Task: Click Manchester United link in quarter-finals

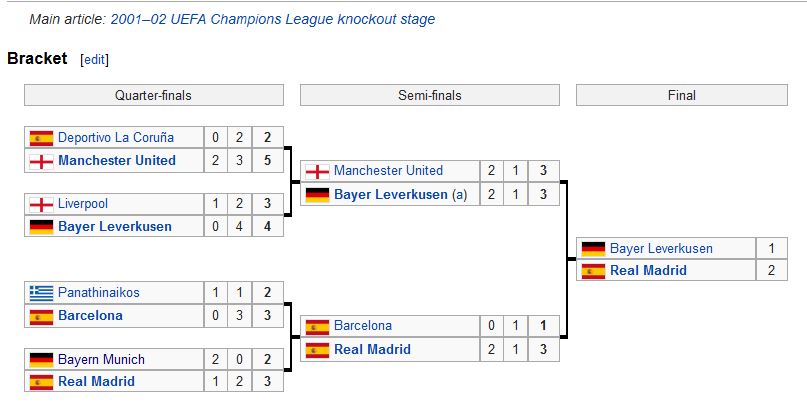Action: pos(116,160)
